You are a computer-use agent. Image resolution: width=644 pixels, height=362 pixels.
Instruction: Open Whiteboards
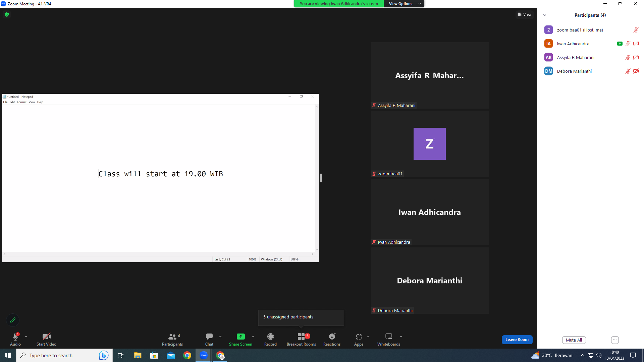389,339
